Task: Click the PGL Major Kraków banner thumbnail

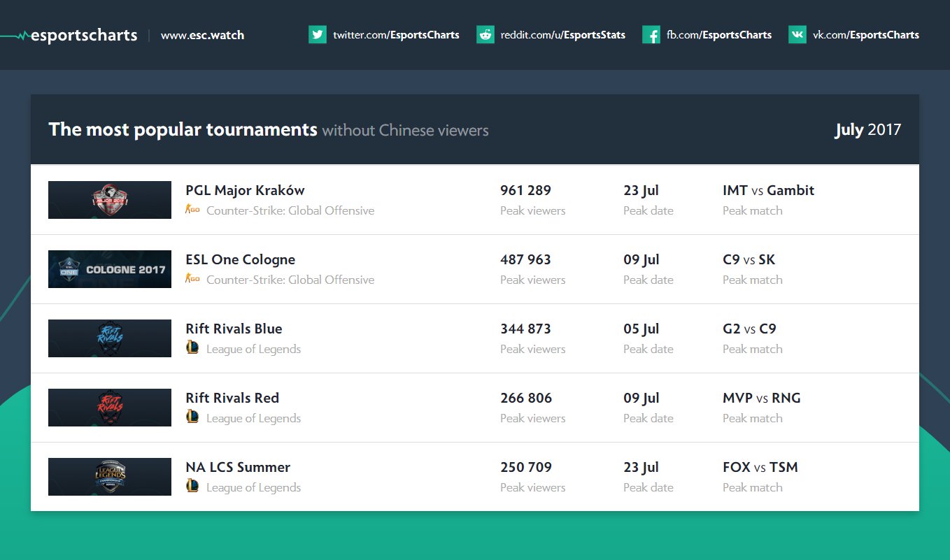Action: coord(110,200)
